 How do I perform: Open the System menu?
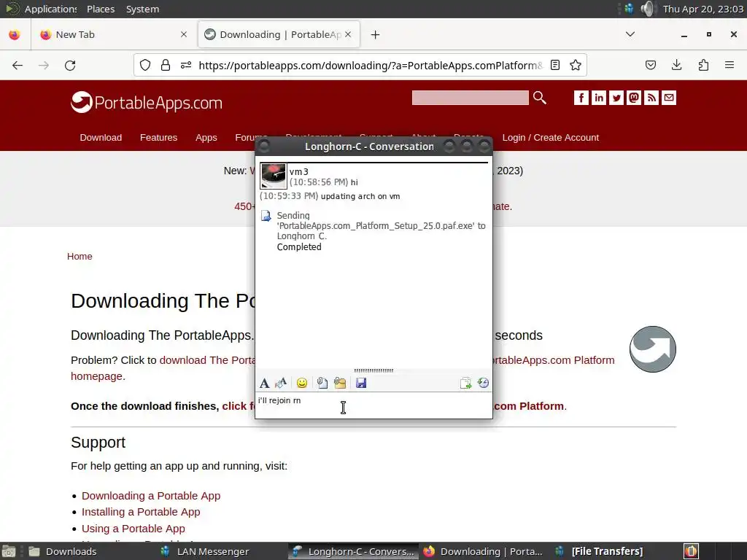click(142, 9)
